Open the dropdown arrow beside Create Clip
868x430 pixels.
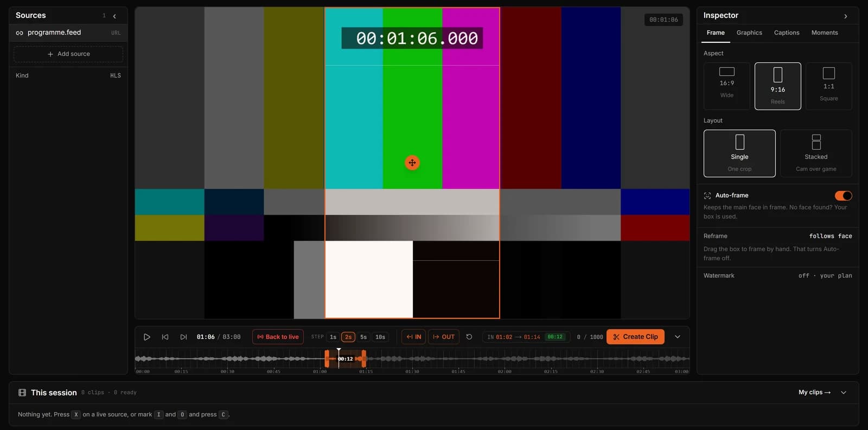point(677,337)
